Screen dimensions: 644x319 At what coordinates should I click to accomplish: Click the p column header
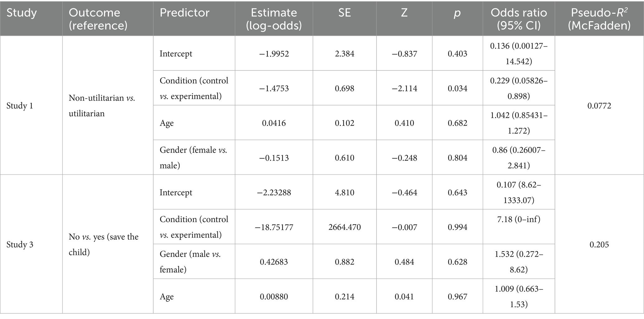tap(457, 13)
